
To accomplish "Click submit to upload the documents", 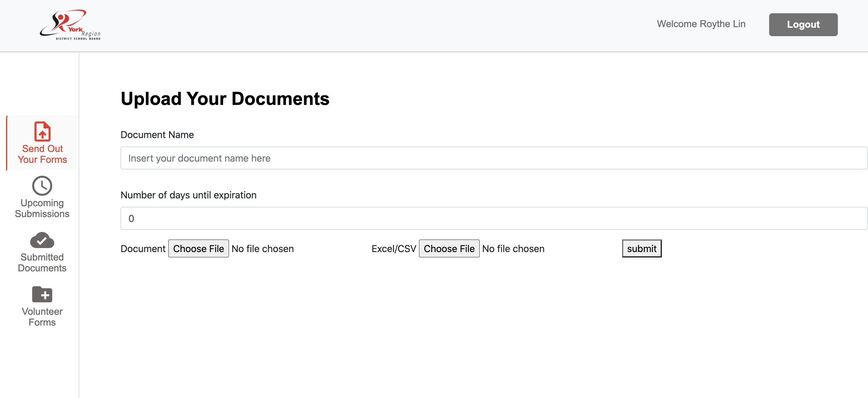I will [641, 249].
